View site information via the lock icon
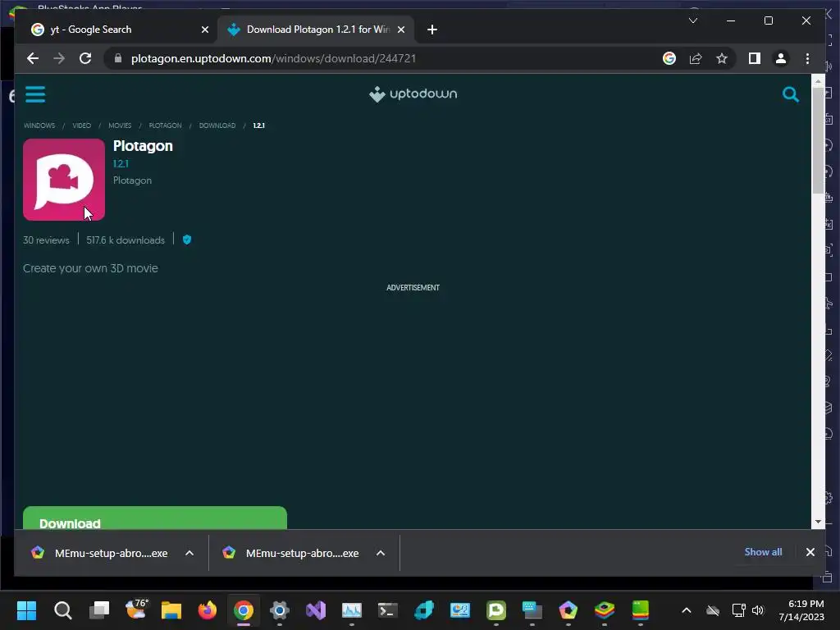 (118, 58)
